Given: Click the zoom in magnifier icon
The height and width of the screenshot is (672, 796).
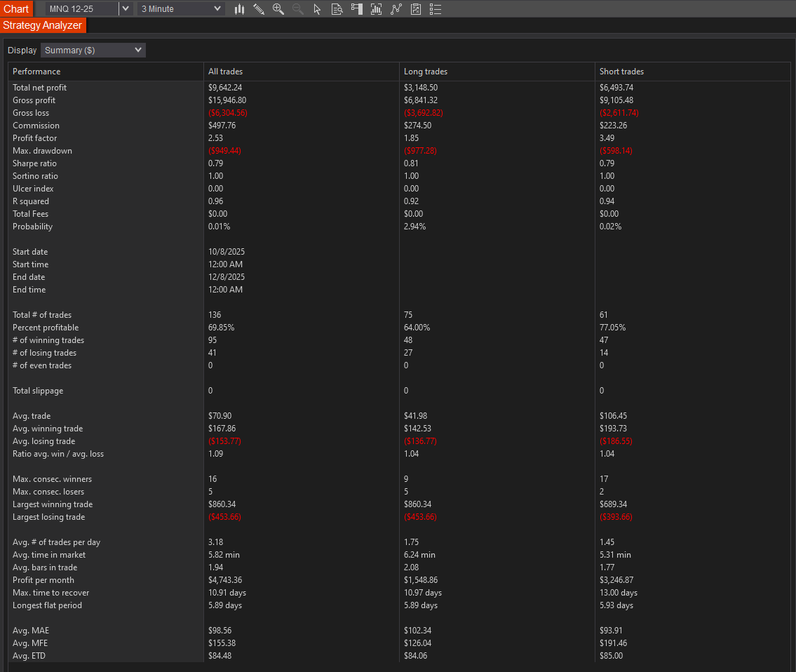Looking at the screenshot, I should (x=278, y=9).
